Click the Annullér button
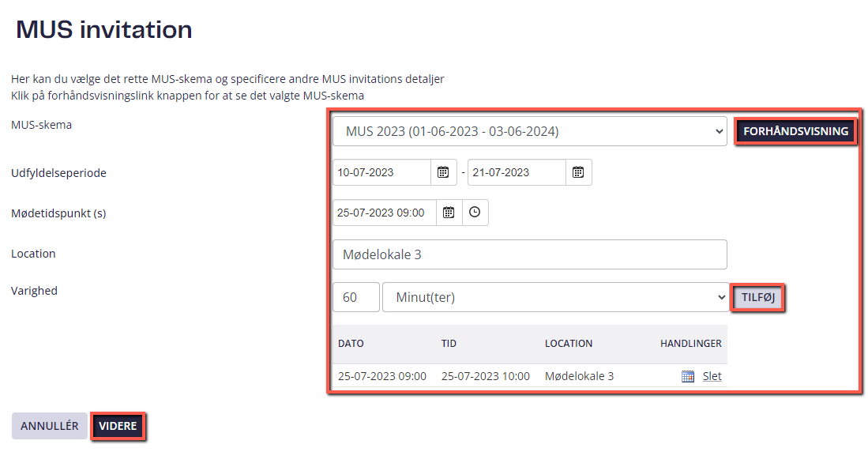868x452 pixels. (49, 426)
